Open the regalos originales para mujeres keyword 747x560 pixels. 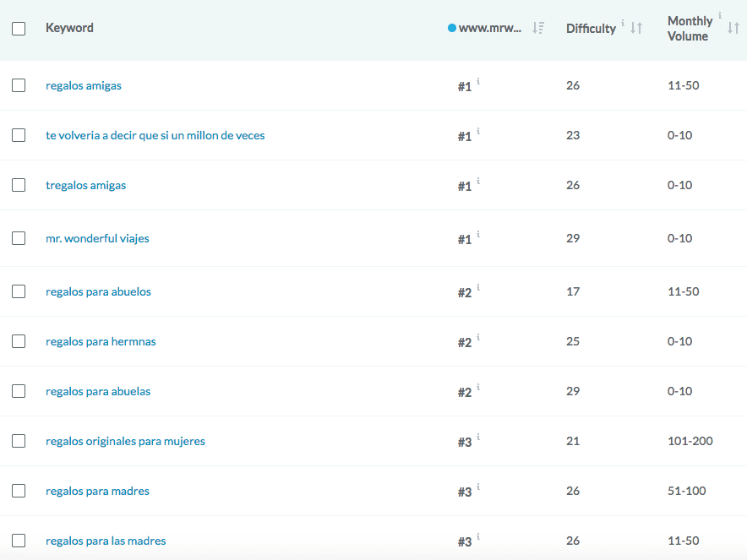[x=125, y=441]
